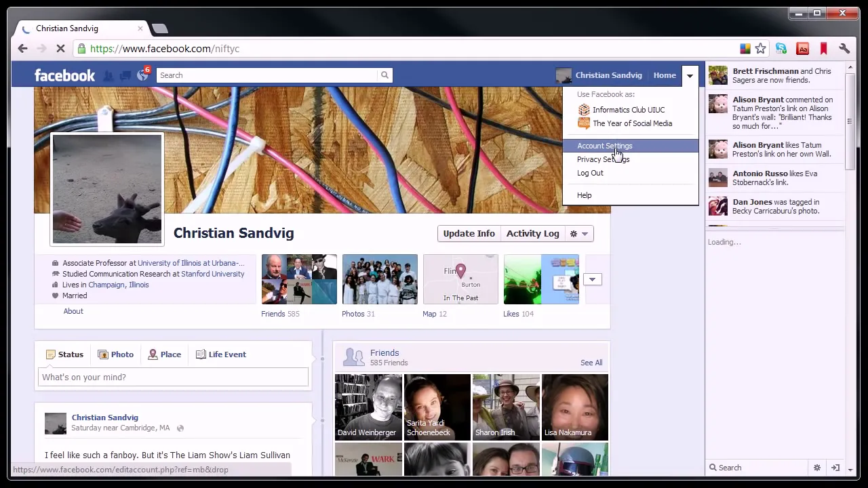Hide chat sidebar with arrow icon

tap(835, 468)
